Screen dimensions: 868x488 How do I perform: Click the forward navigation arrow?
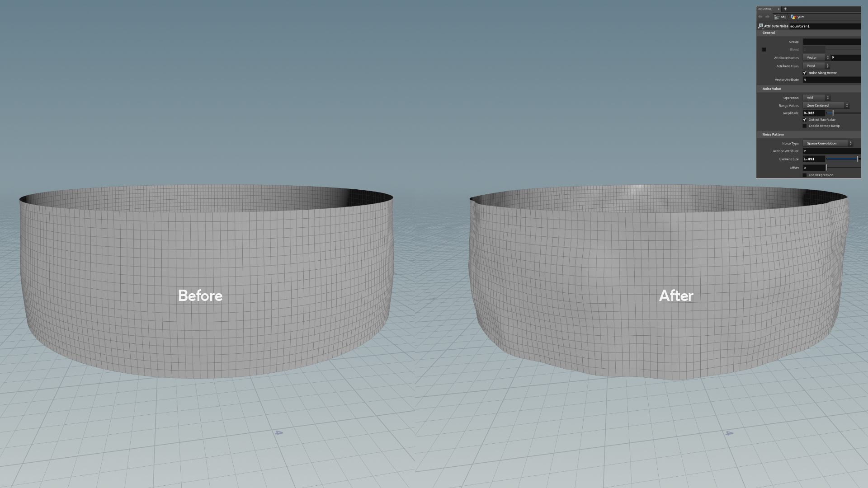767,17
